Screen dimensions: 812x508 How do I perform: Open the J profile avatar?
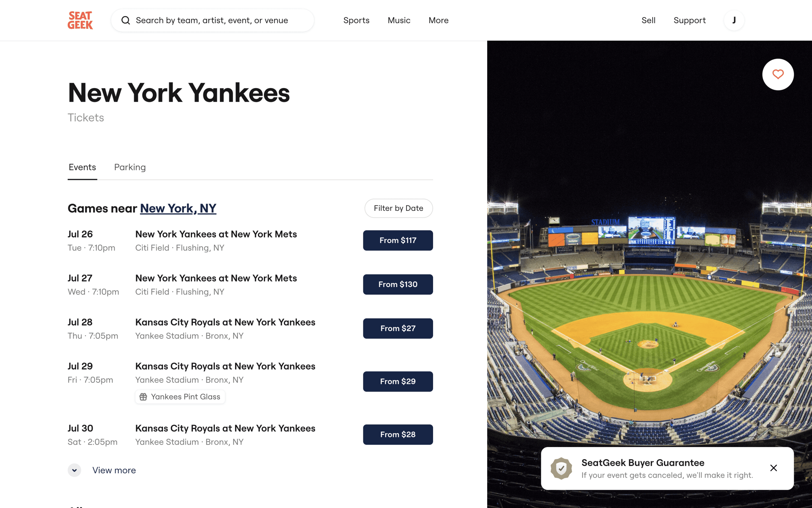[x=734, y=20]
